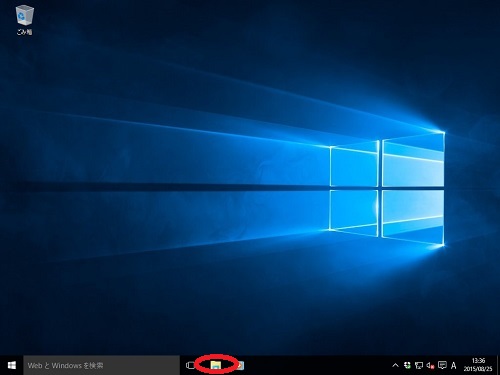Viewport: 500px width, 375px height.
Task: Click the green tray icon beside chevron
Action: click(407, 365)
